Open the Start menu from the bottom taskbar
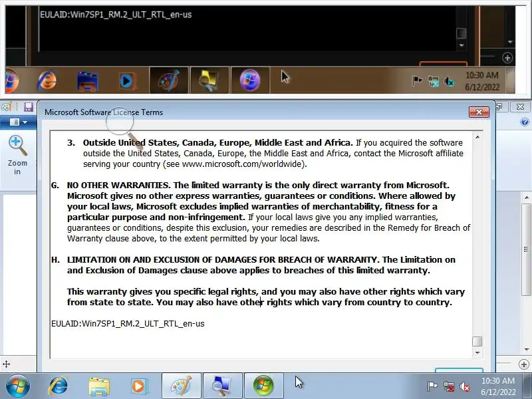532x399 pixels. click(17, 386)
